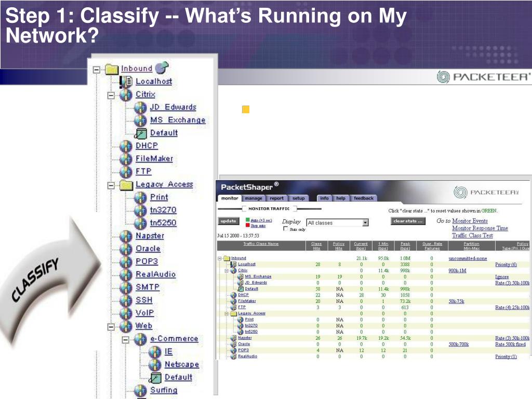Click the 900k-1M partition link for Citrix
The image size is (532, 399).
457,271
